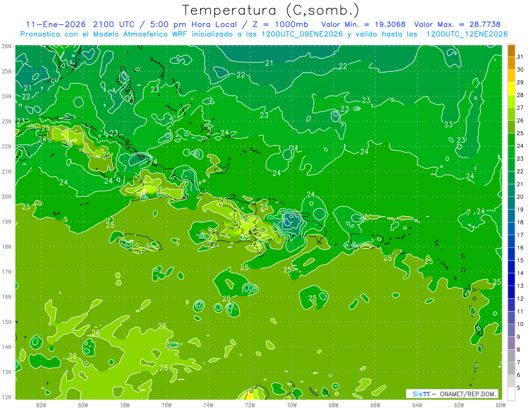Click latitude axis label 18N

6,247
